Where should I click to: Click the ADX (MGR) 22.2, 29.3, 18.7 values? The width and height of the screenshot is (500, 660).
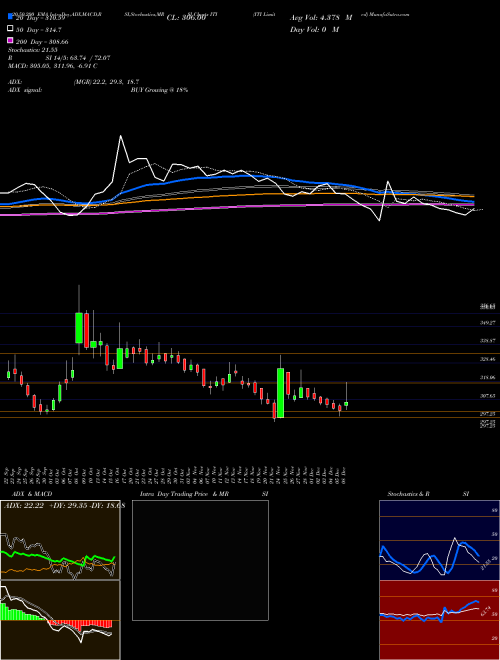coord(106,82)
